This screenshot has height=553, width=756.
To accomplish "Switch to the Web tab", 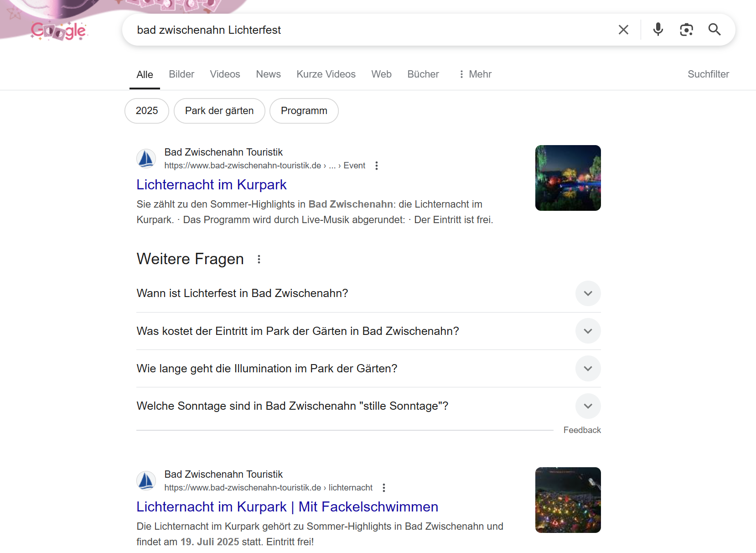I will pos(381,74).
